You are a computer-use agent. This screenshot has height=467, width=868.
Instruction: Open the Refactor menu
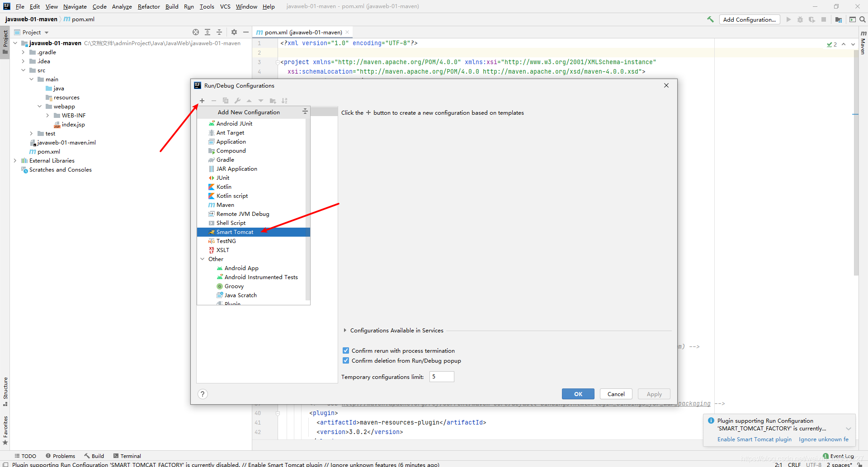point(149,6)
